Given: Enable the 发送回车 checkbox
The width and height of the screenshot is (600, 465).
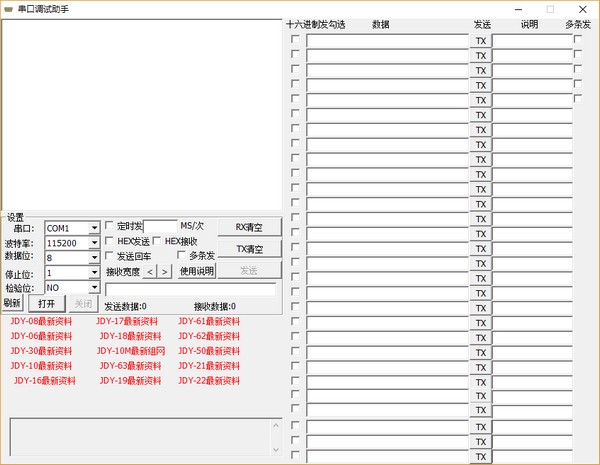Looking at the screenshot, I should (x=109, y=255).
